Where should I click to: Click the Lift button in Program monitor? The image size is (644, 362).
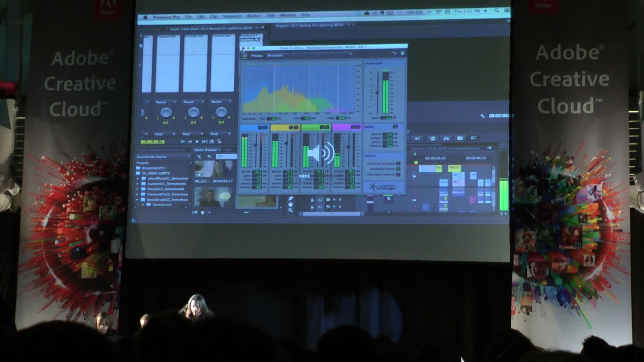point(433,138)
